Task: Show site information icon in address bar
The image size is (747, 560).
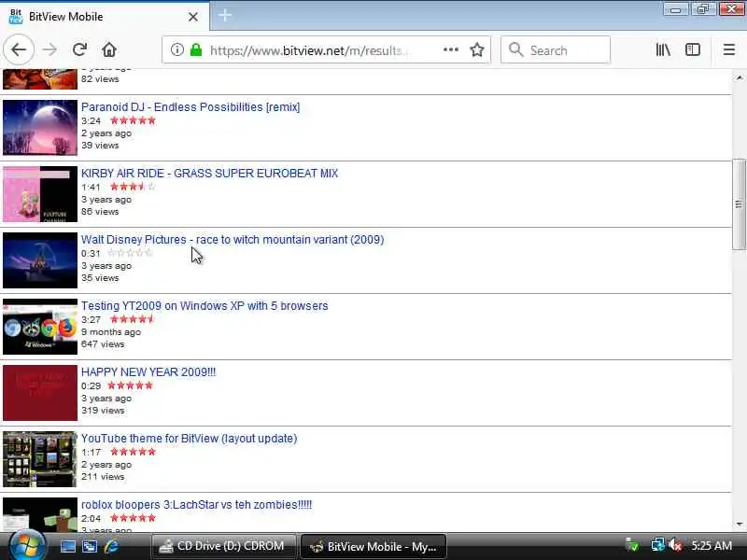Action: point(176,49)
